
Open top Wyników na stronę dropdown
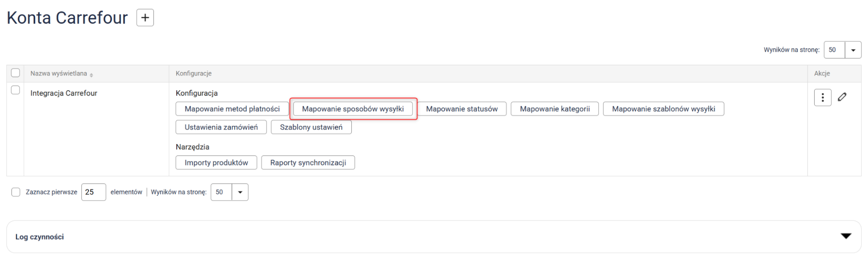pos(853,50)
